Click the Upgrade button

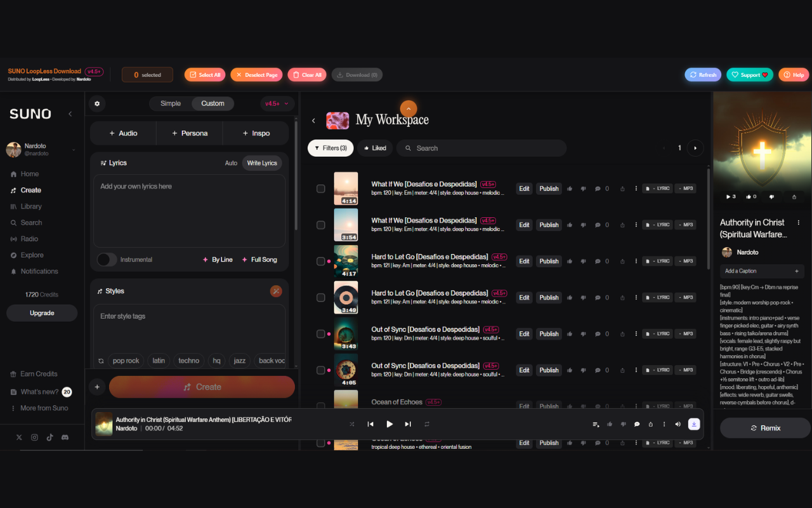[x=42, y=313]
